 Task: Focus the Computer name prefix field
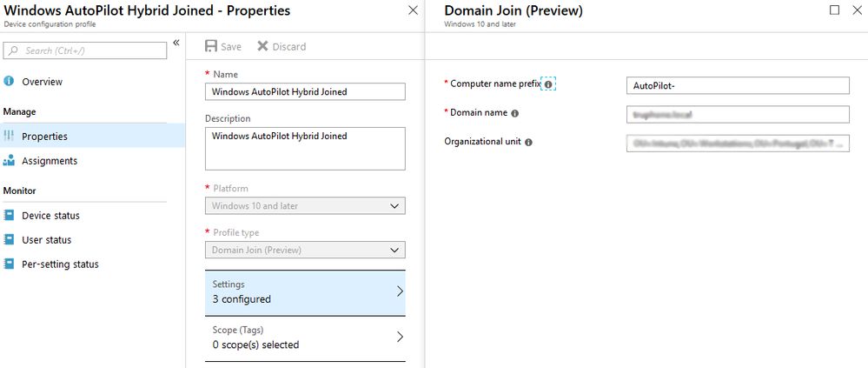[737, 85]
